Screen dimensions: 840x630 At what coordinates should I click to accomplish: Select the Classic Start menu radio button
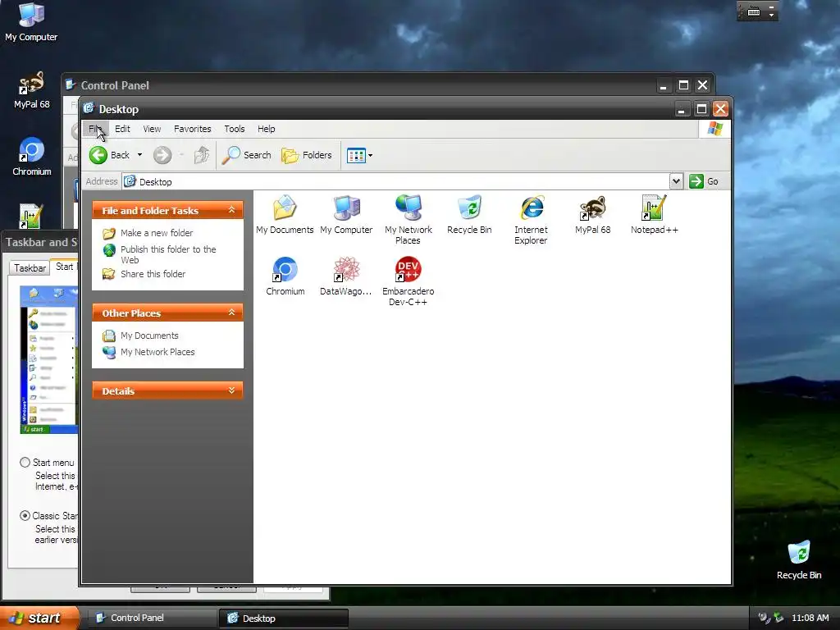point(25,515)
